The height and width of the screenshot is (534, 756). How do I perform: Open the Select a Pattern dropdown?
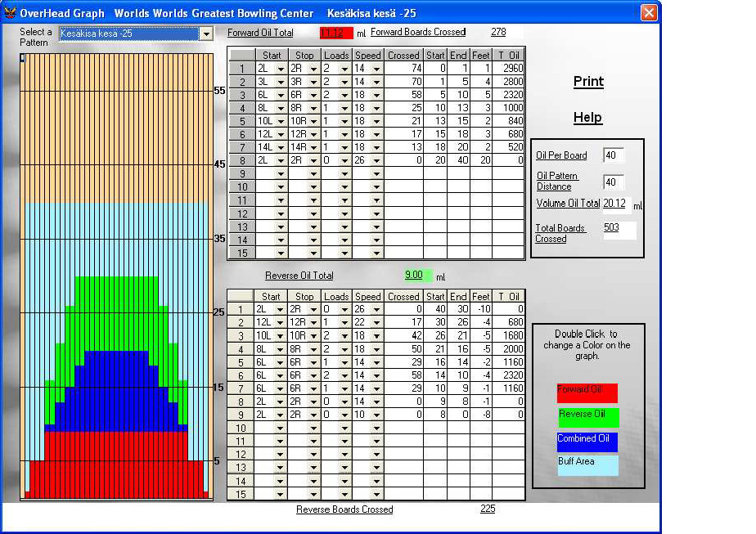pyautogui.click(x=206, y=34)
